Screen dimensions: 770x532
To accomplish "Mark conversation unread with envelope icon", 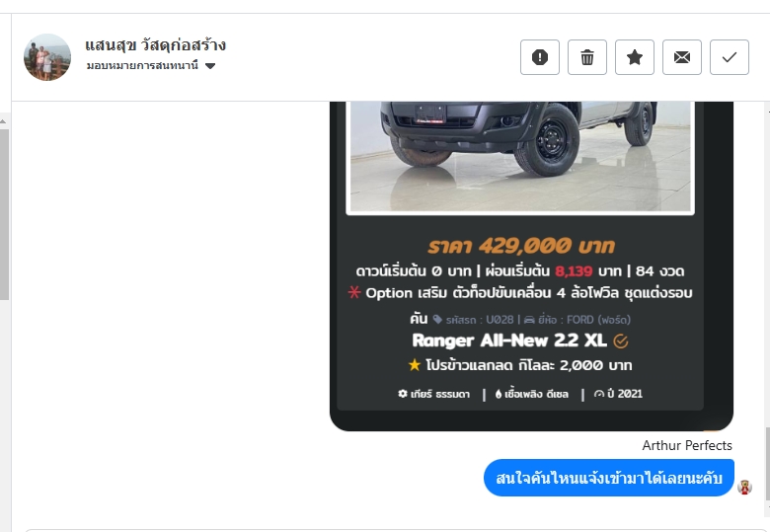I will point(682,57).
